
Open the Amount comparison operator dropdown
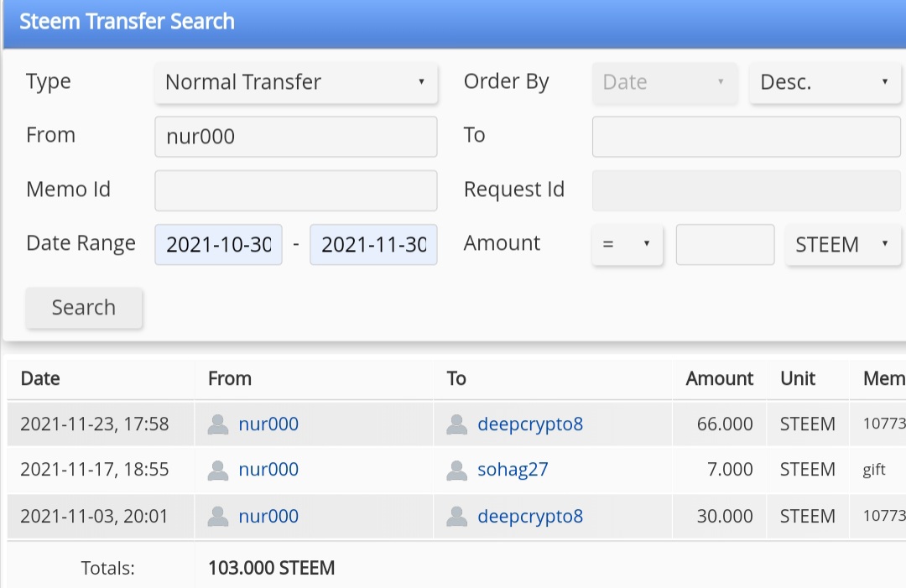627,245
